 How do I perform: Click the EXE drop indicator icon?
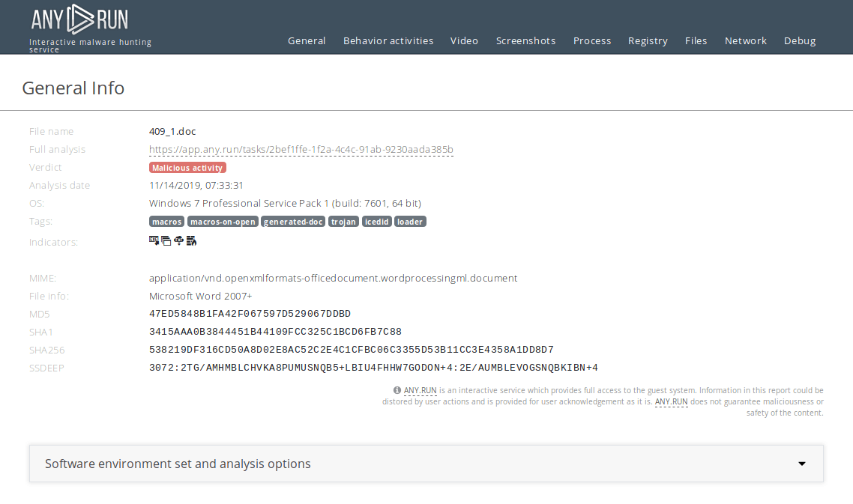[154, 240]
